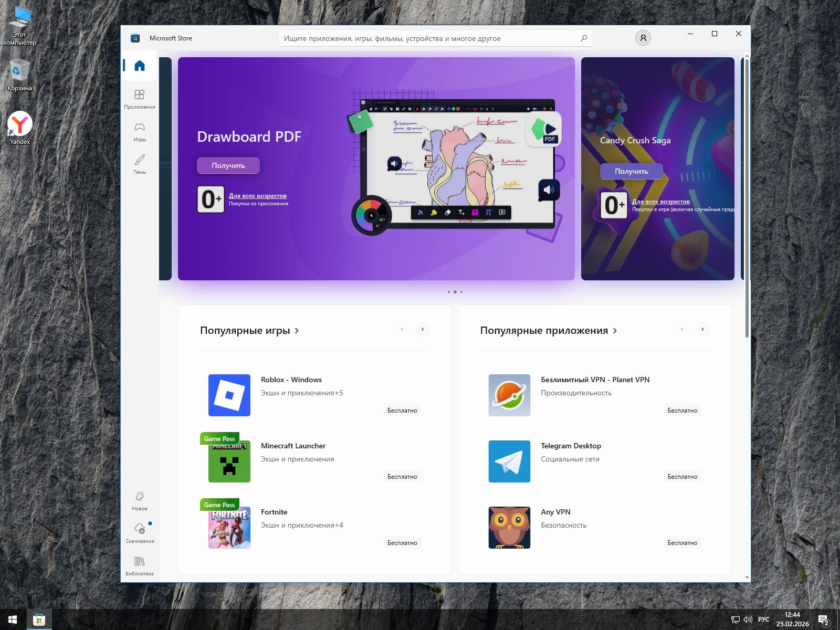Open the Библиотека library
Screen dimensions: 840x630
(140, 565)
